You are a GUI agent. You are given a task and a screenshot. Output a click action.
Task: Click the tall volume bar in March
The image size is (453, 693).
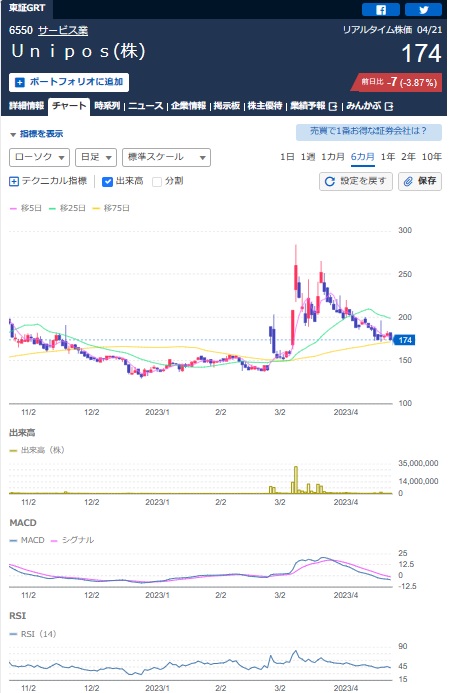point(296,480)
